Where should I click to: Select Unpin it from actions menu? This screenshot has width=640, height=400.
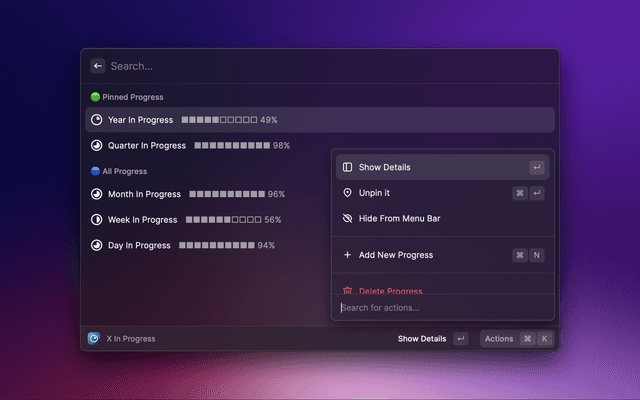click(374, 193)
